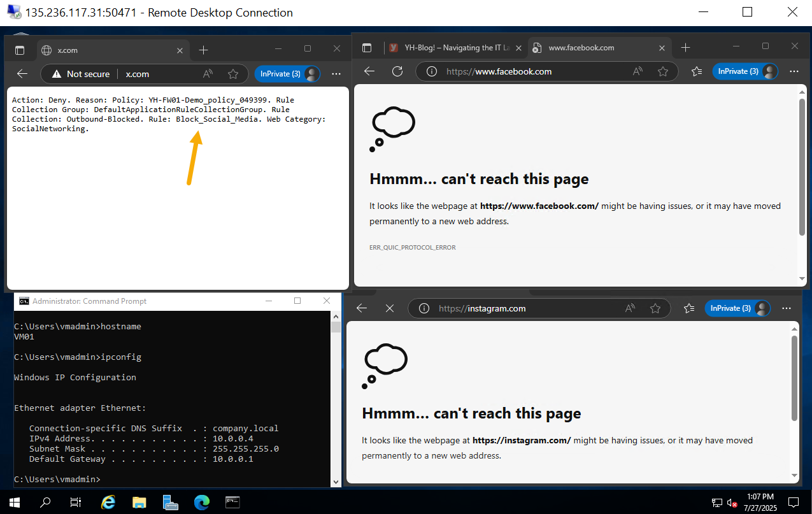Click the Not secure warning badge
Viewport: 812px width, 514px height.
click(x=81, y=74)
